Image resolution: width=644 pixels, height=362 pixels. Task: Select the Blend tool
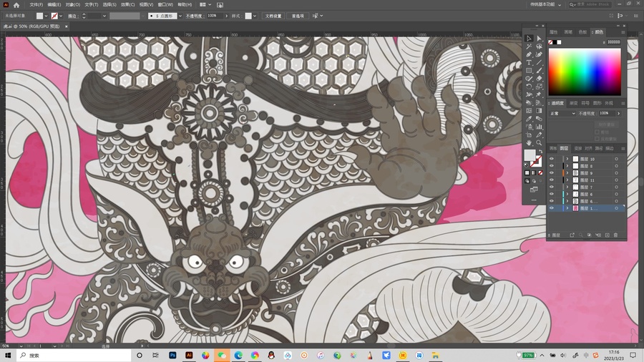pos(539,119)
